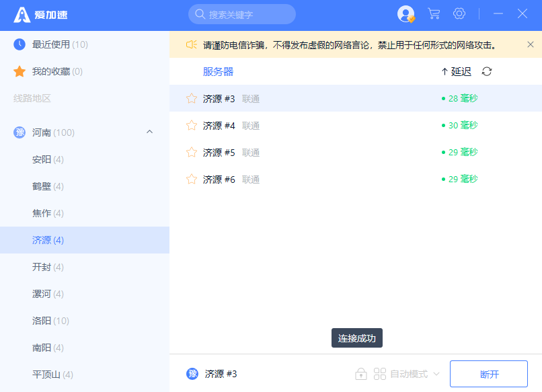
Task: Click the grid mode icon
Action: click(x=379, y=374)
